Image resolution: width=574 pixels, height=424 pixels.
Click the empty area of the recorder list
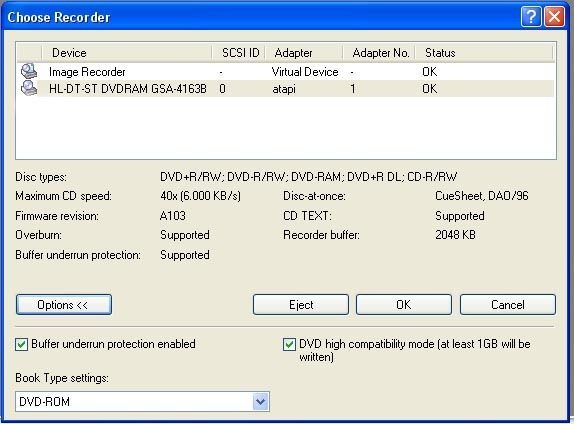pyautogui.click(x=286, y=128)
